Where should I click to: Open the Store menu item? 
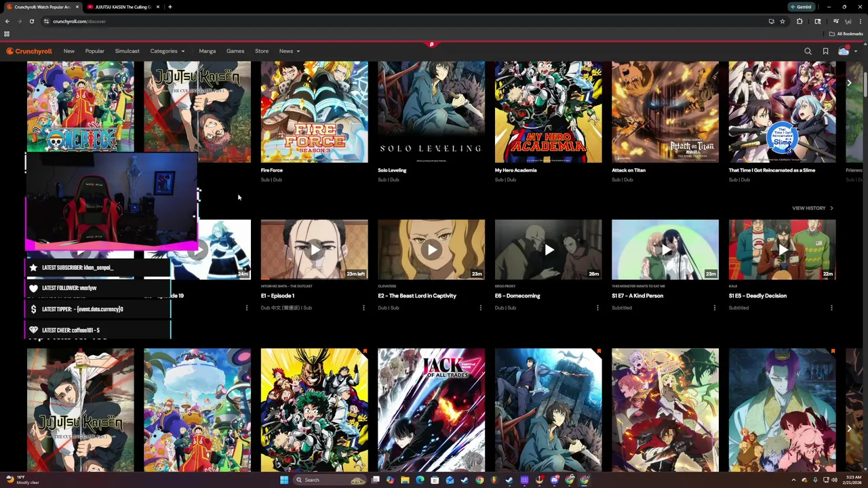262,51
